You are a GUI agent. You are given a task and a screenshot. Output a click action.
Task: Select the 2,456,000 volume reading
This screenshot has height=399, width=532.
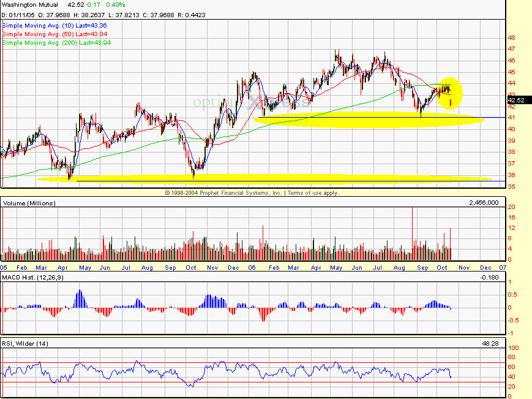[484, 203]
